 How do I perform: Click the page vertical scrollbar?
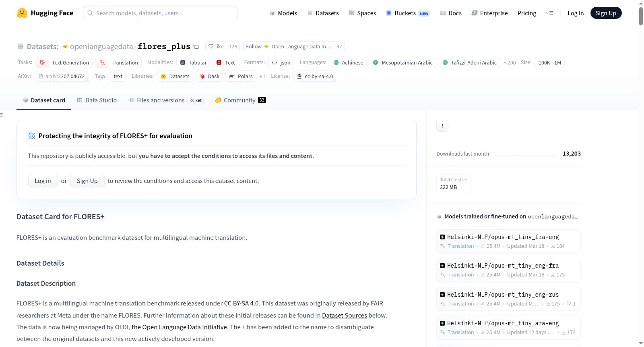[x=641, y=16]
